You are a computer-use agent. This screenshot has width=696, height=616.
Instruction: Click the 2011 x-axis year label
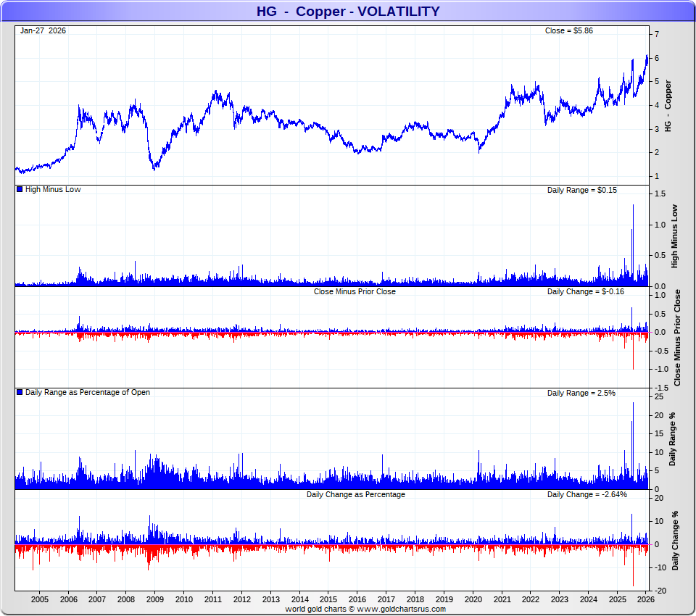tap(213, 599)
